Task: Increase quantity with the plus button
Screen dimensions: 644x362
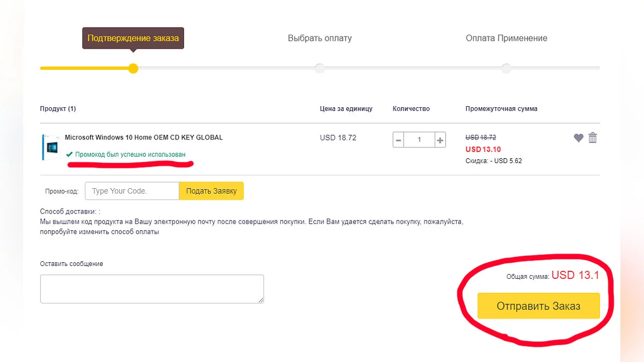Action: (x=440, y=141)
